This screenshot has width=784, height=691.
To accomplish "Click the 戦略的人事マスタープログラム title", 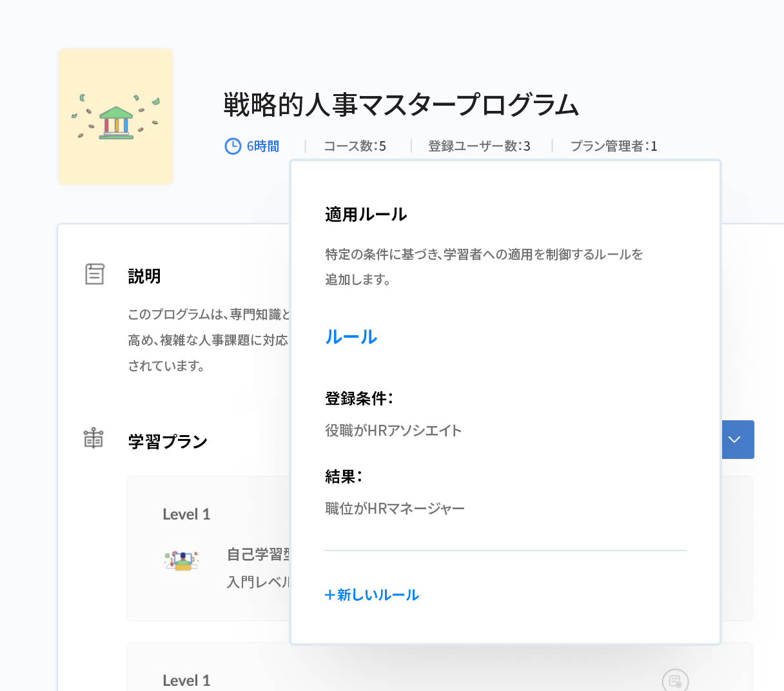I will (x=400, y=106).
